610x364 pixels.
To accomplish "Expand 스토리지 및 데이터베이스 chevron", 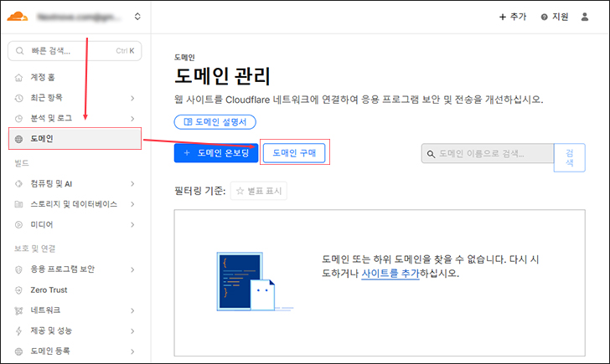I will coord(132,204).
